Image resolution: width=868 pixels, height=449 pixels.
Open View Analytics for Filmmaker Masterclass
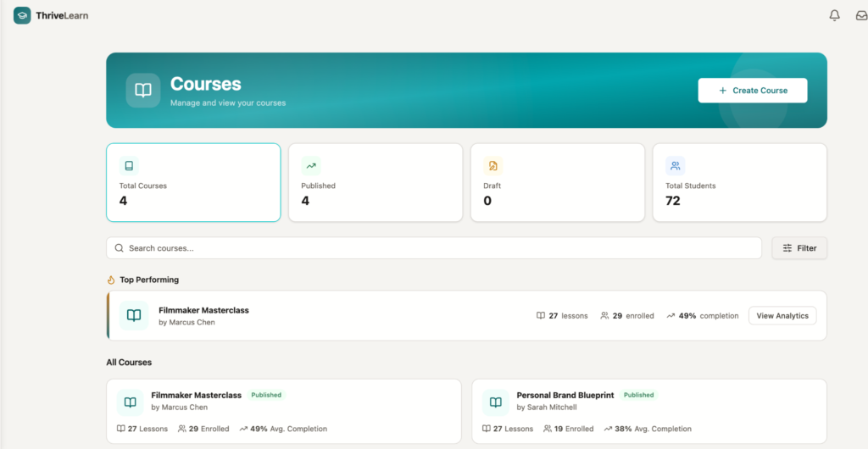point(782,316)
